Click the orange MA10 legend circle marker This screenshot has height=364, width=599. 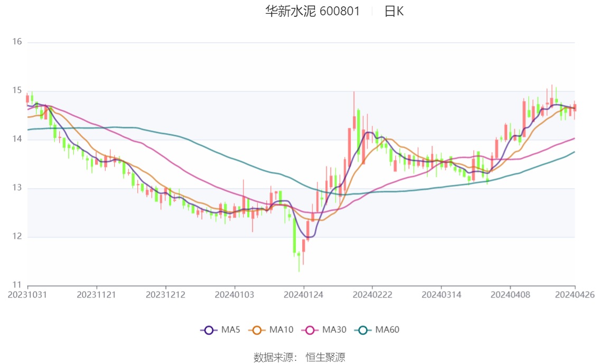coord(257,330)
